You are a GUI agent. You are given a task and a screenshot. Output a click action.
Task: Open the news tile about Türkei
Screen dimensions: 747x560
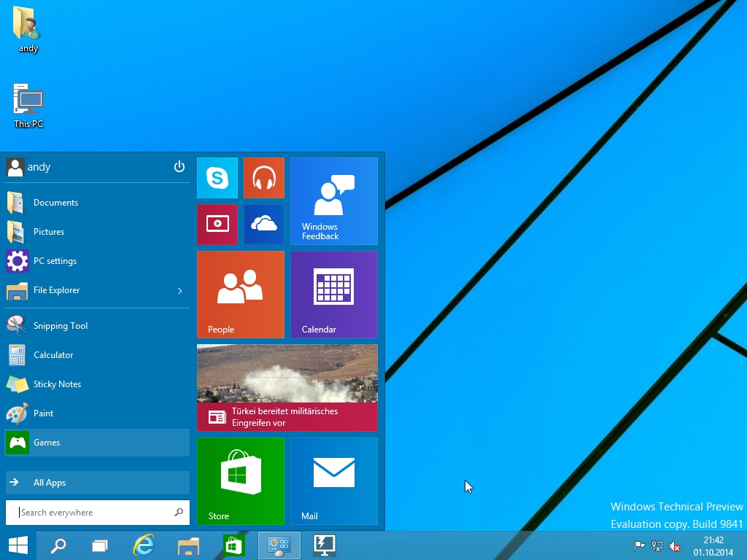click(x=287, y=388)
